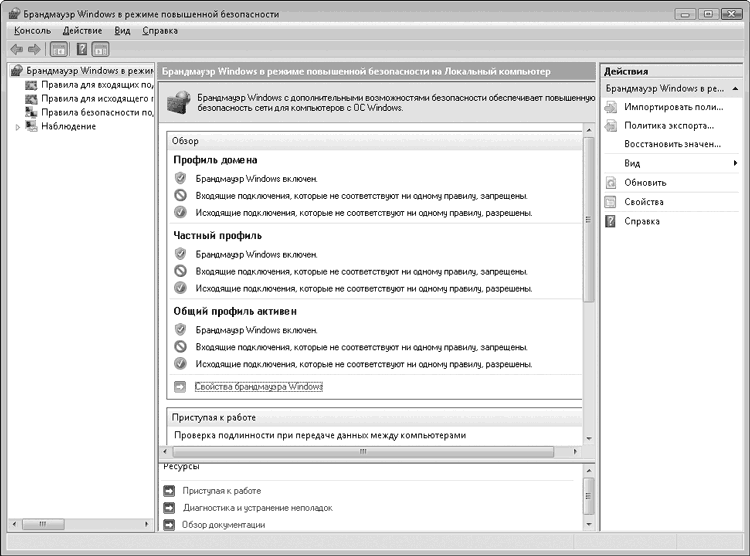Click the Свойства properties icon in Actions

pos(611,202)
